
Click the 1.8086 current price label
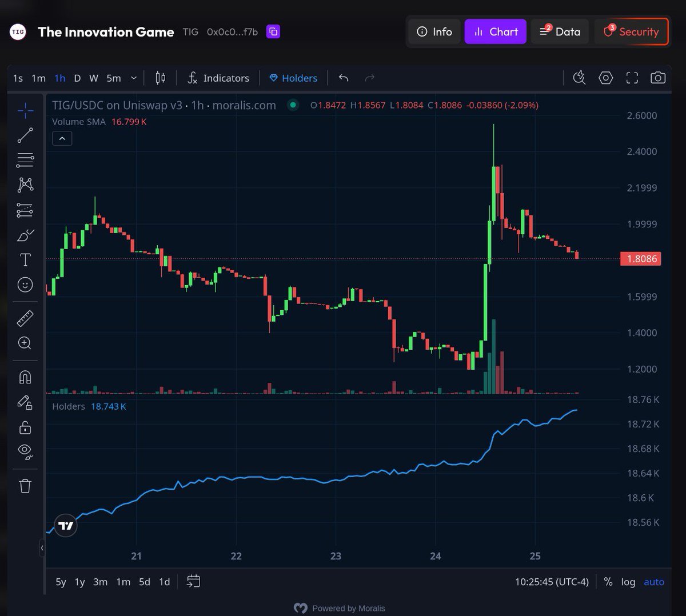[x=641, y=259]
